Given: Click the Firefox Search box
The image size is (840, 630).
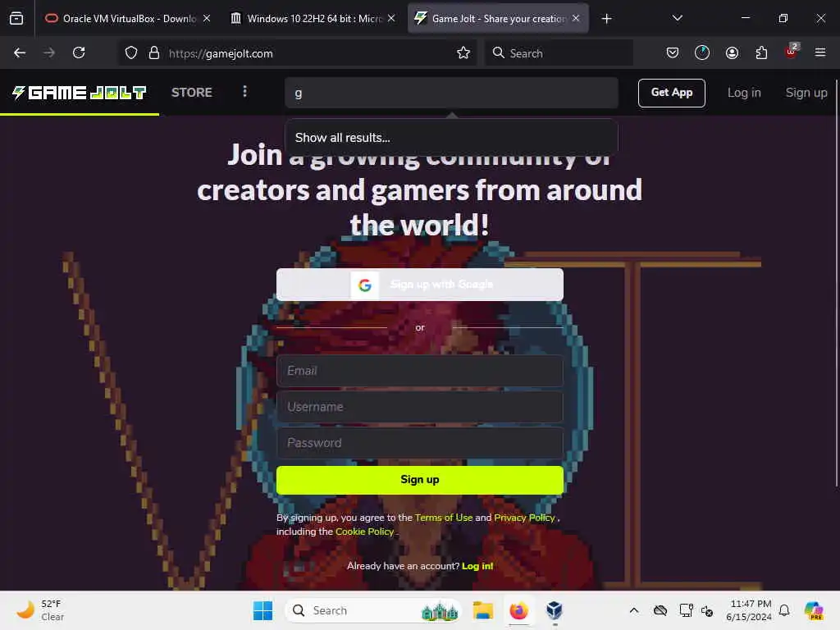Looking at the screenshot, I should point(559,53).
